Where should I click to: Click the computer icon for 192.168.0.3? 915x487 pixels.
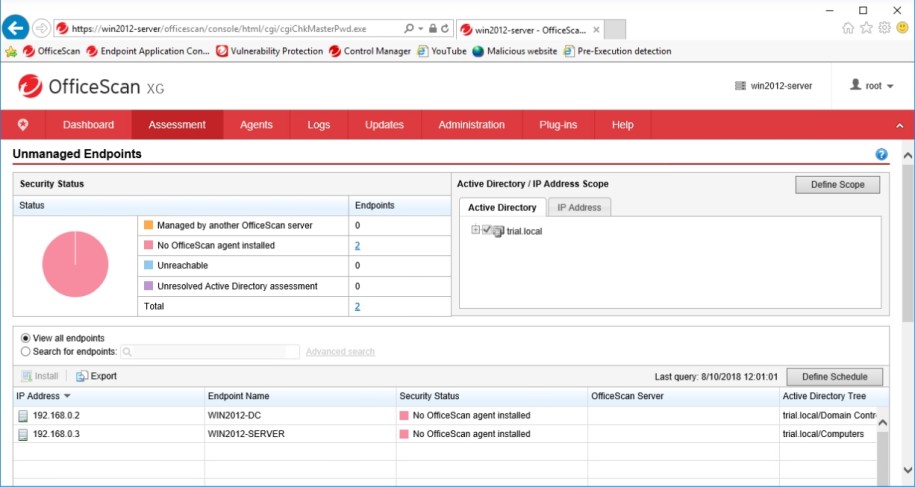tap(23, 435)
